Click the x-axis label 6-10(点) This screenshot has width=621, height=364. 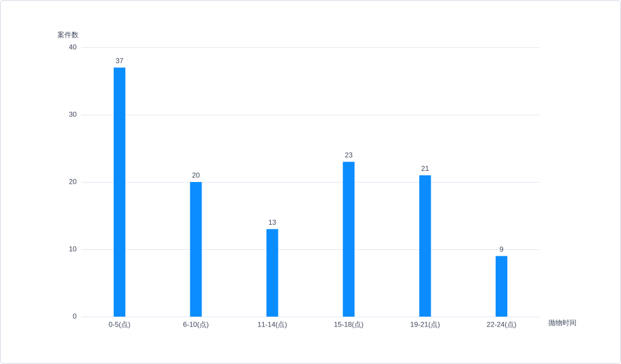pos(196,324)
